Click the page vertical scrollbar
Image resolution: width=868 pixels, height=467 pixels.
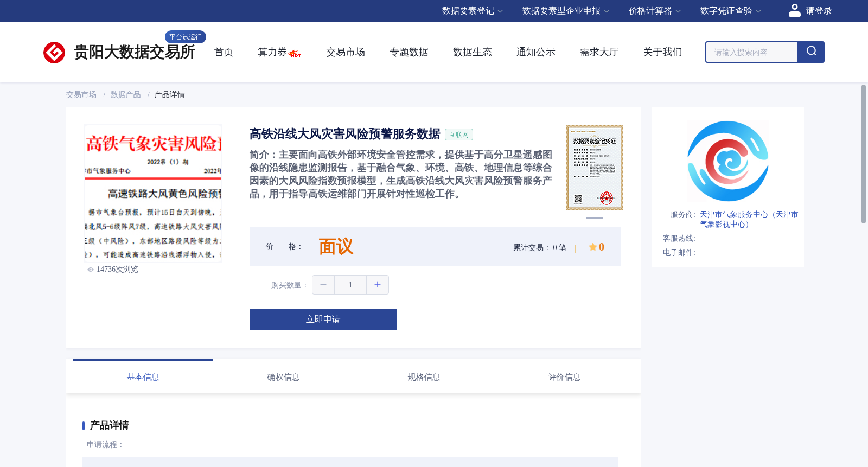tap(864, 154)
